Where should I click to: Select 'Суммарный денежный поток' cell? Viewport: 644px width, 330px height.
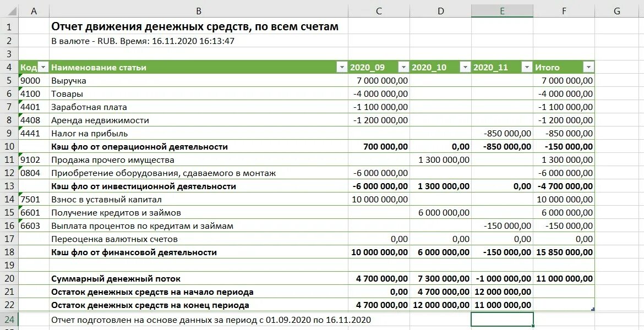199,279
